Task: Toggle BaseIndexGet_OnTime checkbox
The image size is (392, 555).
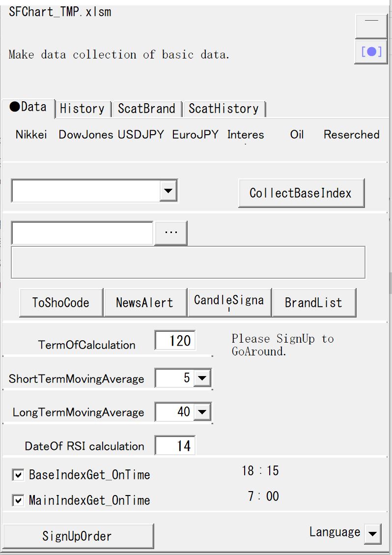Action: (x=18, y=475)
